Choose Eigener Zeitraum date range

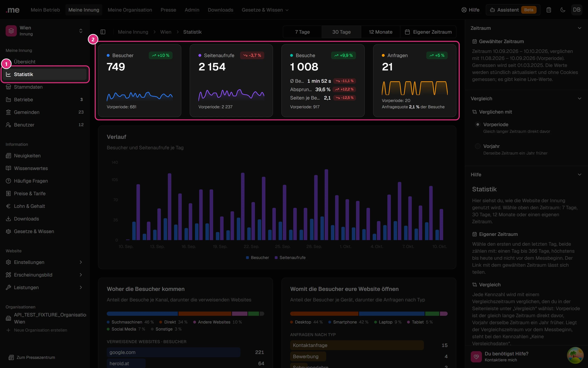point(428,32)
